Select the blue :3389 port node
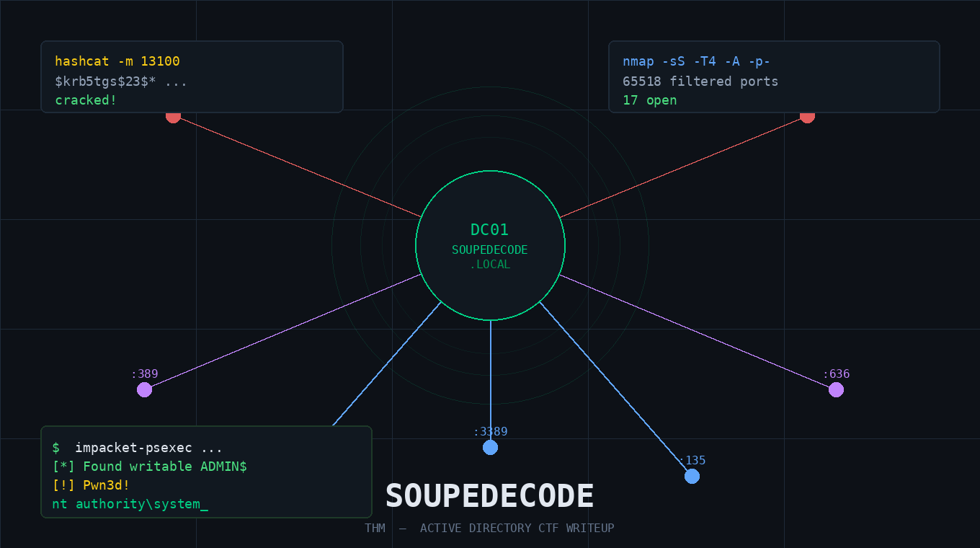 tap(490, 447)
